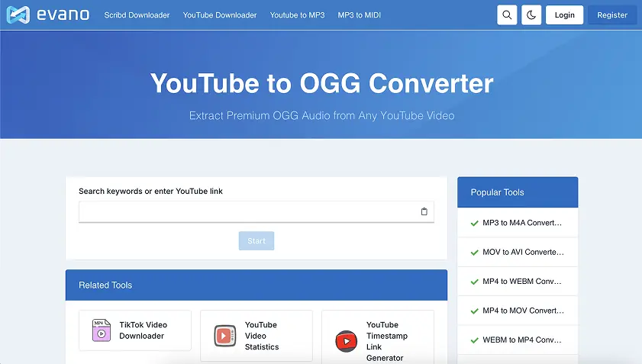Open MP3 to M4A Converter link

pyautogui.click(x=522, y=223)
